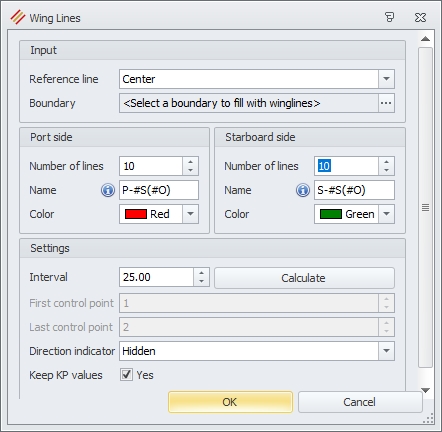Confirm with the OK button
The width and height of the screenshot is (442, 432).
point(230,402)
